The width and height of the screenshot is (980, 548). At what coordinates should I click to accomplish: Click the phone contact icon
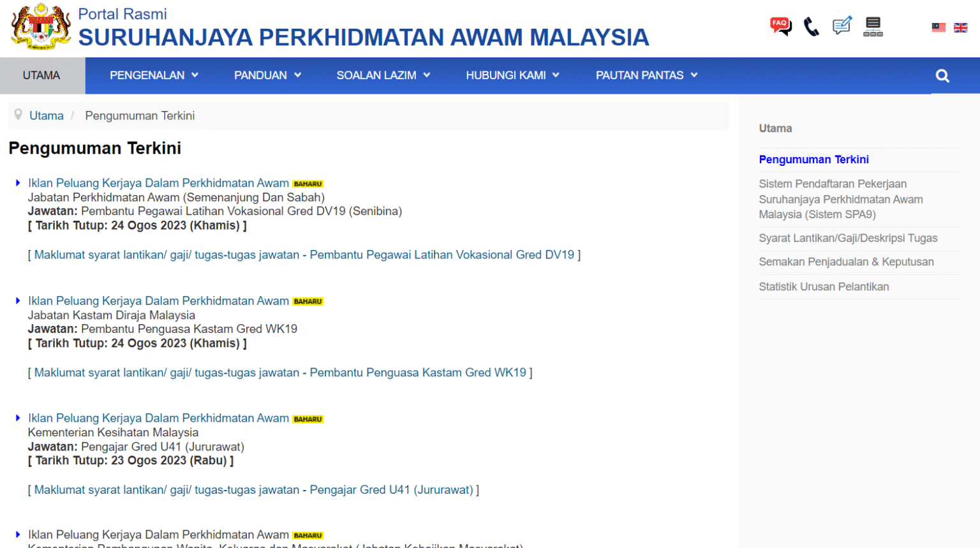point(811,27)
